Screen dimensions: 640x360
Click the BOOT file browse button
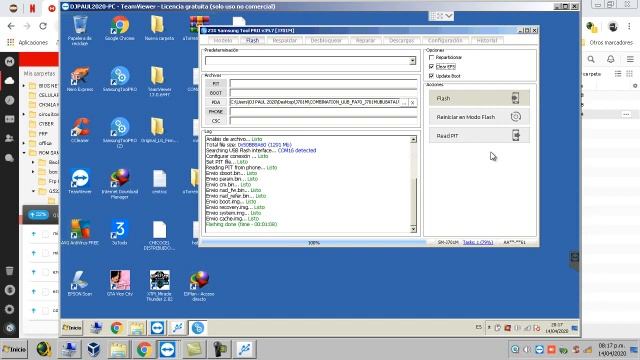(216, 93)
